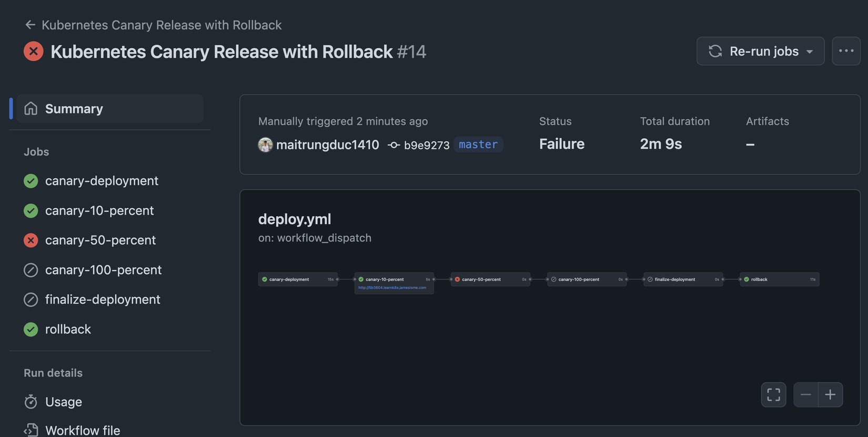Open skipped canary-100-percent job in sidebar

(103, 270)
